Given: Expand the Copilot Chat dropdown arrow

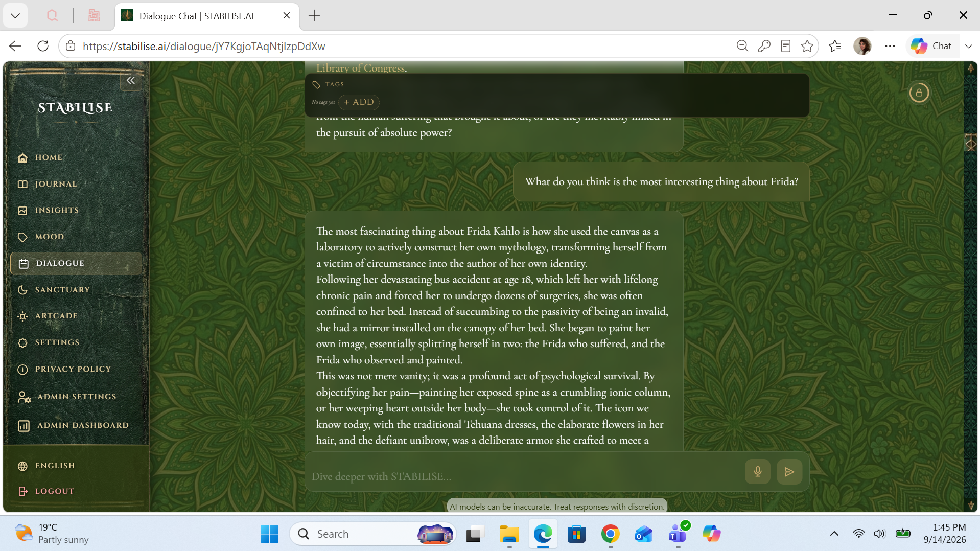Looking at the screenshot, I should 968,46.
